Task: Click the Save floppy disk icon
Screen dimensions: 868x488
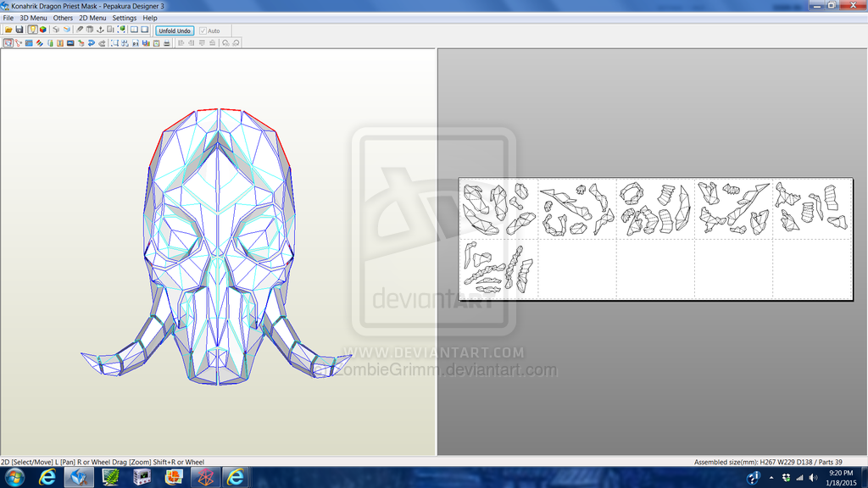Action: coord(19,30)
